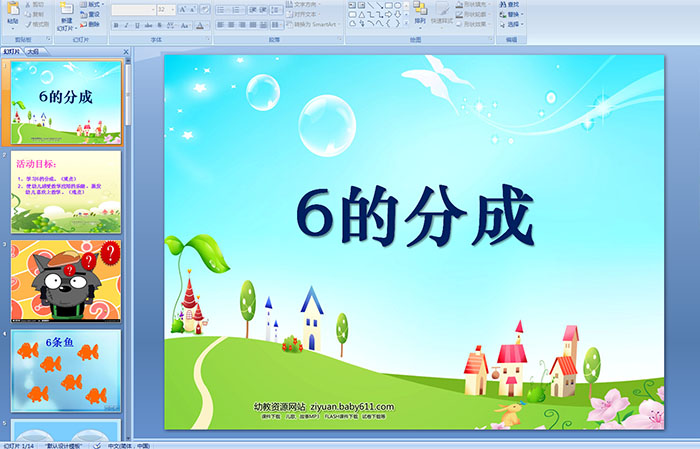Toggle Align Right paragraph alignment
Image resolution: width=700 pixels, height=449 pixels.
point(242,25)
